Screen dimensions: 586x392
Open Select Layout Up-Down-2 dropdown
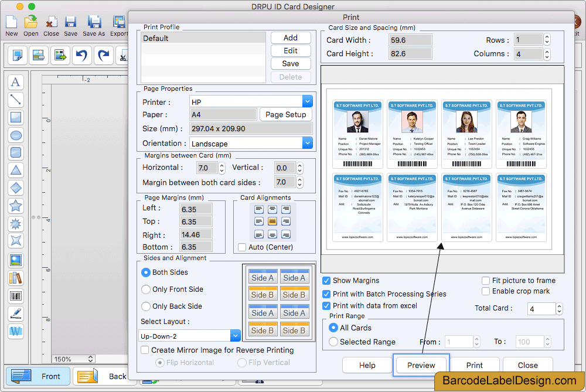click(x=236, y=336)
